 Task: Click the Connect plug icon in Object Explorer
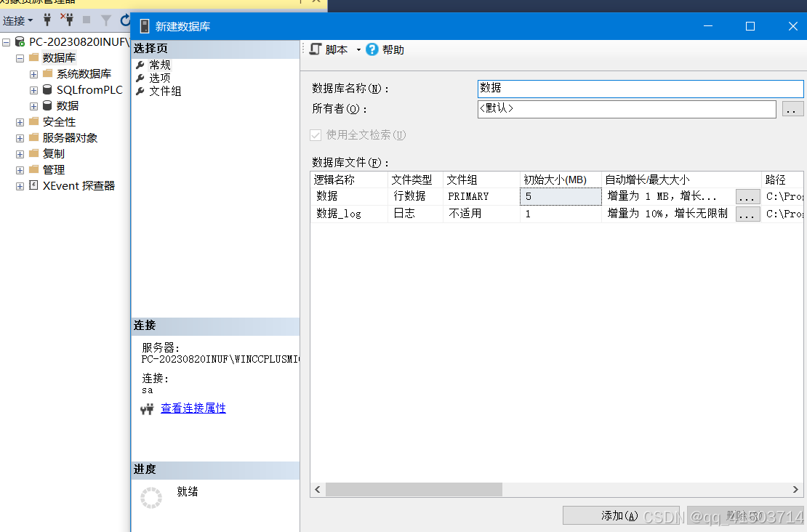coord(47,20)
